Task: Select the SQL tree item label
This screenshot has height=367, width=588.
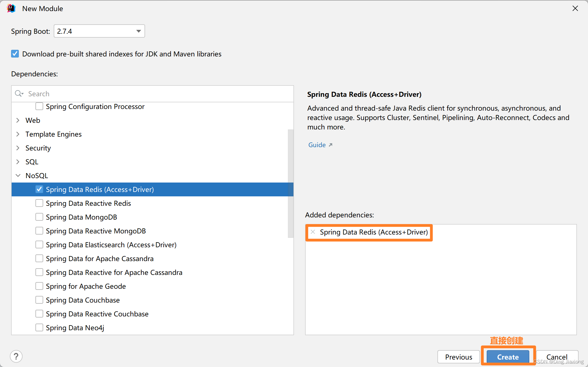Action: pyautogui.click(x=32, y=162)
